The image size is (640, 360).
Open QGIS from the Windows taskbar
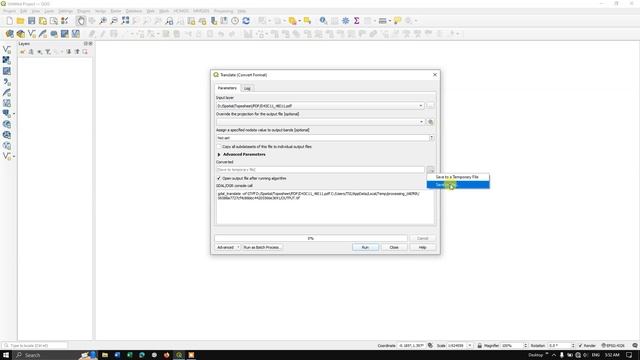pos(179,355)
